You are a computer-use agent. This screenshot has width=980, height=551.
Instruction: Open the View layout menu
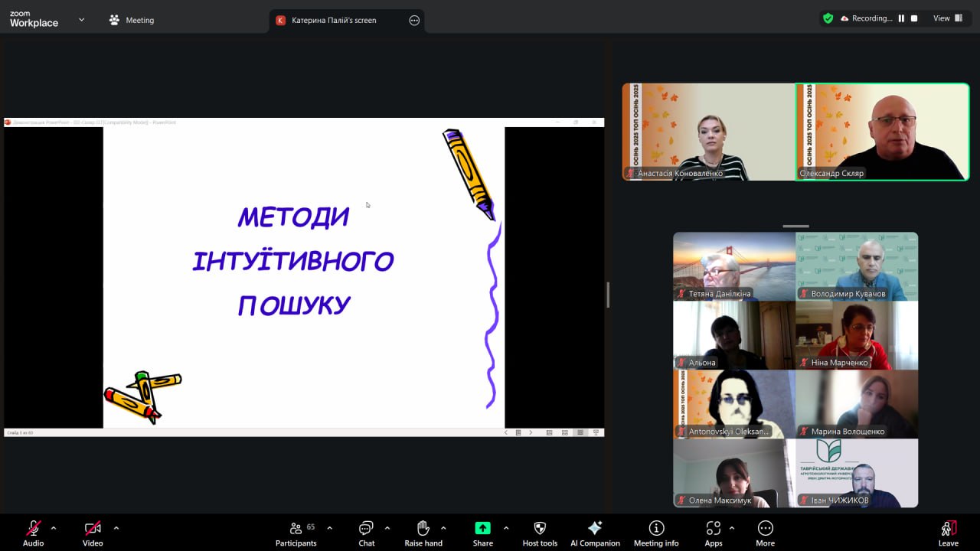click(948, 18)
